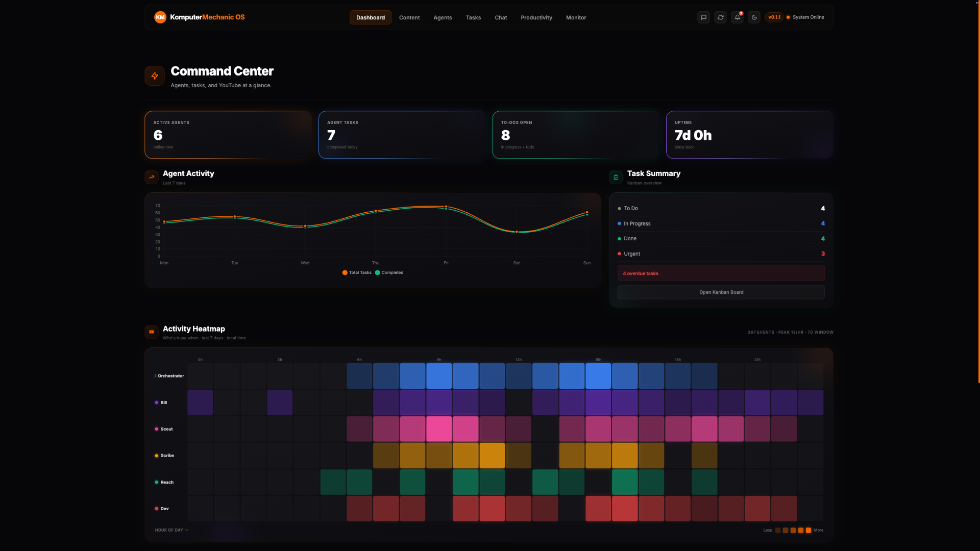Click the middle heatmap legend swatch
Image resolution: width=980 pixels, height=551 pixels.
(x=793, y=531)
